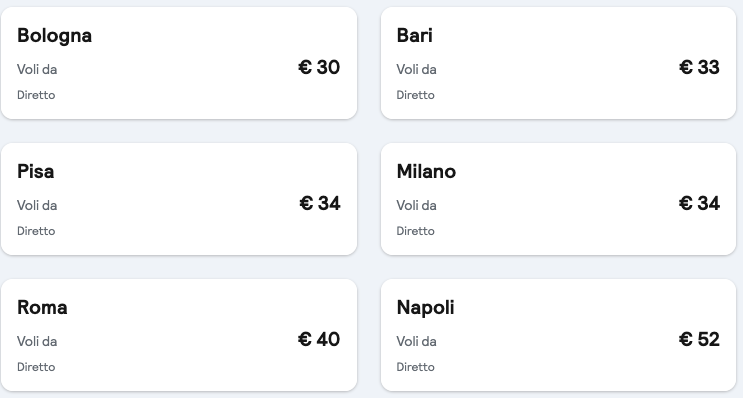Click the € 33 price for Bari
The image size is (743, 398).
point(699,67)
